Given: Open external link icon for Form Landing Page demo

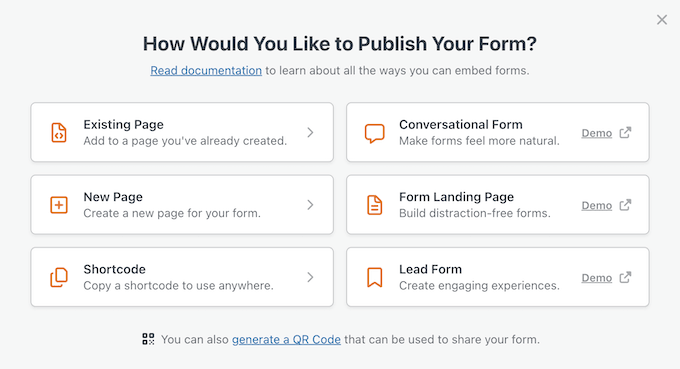Looking at the screenshot, I should (625, 205).
